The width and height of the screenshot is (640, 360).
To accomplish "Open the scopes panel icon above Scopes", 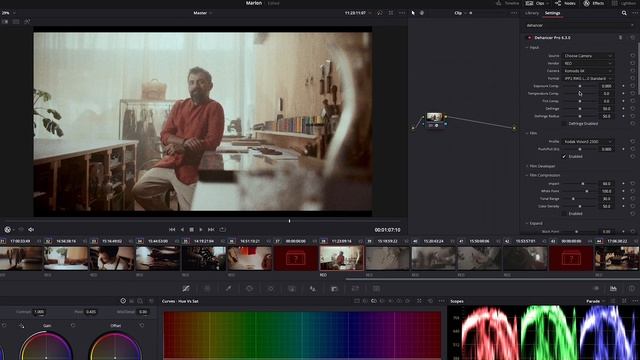I will [613, 289].
